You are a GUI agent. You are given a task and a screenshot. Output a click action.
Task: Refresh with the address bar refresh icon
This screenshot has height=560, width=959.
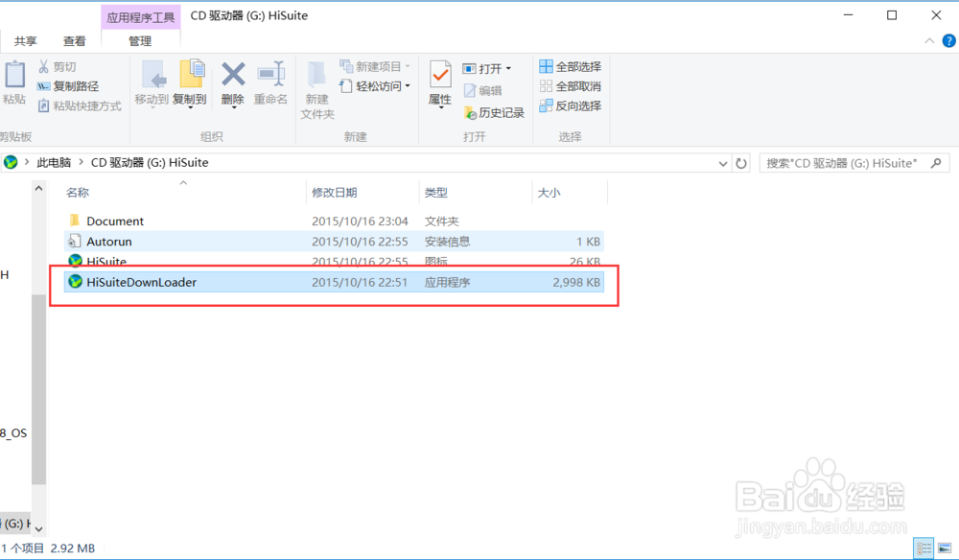click(741, 163)
